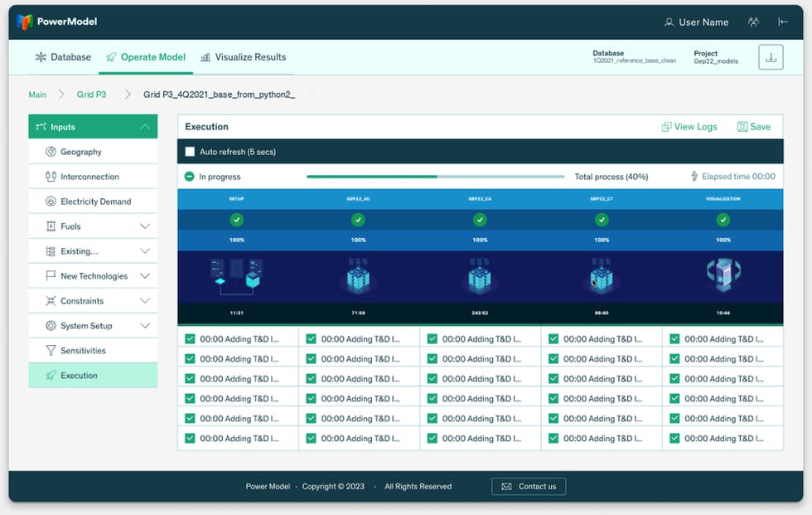Viewport: 812px width, 515px height.
Task: Click the Total process progress bar
Action: point(436,177)
